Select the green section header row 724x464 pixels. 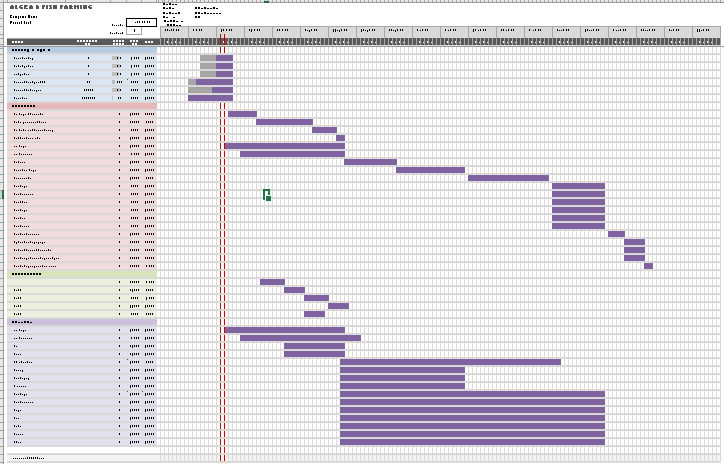tap(82, 274)
